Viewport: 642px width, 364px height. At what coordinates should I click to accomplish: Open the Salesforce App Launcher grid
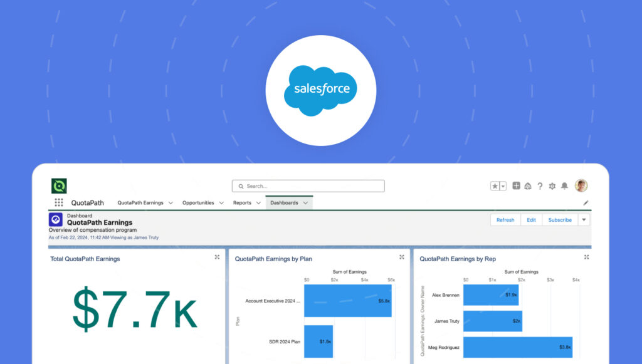(x=58, y=202)
